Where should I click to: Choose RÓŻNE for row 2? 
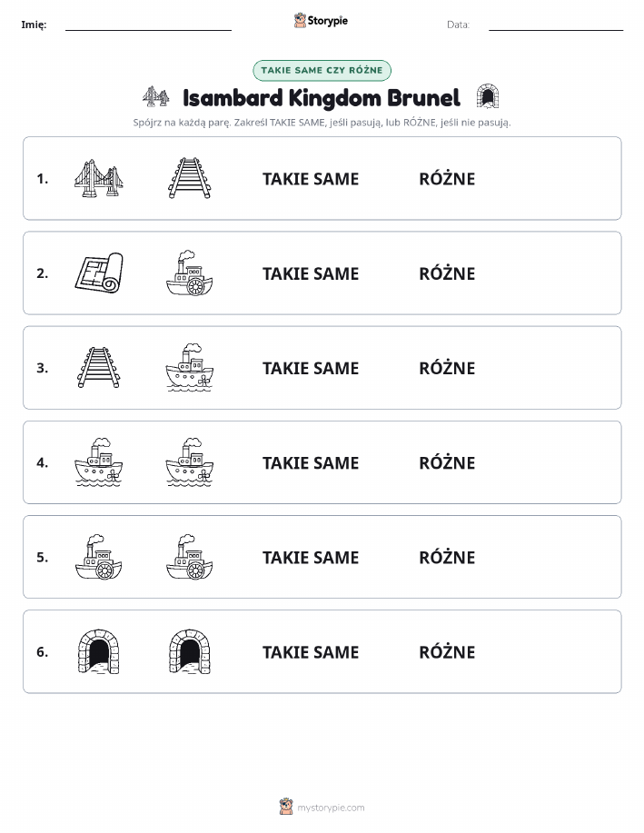pos(447,273)
